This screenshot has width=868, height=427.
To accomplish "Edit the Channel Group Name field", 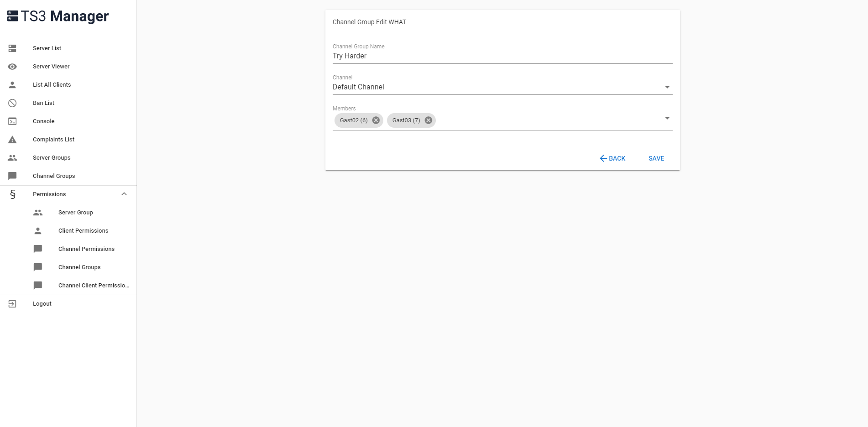I will point(502,56).
